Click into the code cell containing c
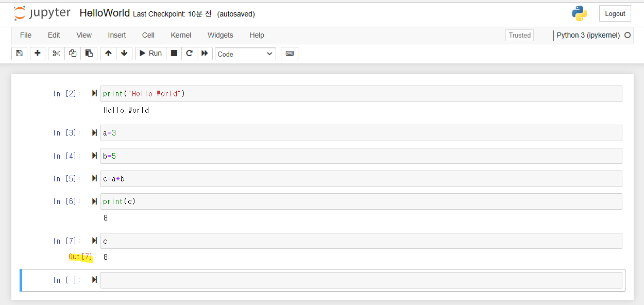 [361, 241]
